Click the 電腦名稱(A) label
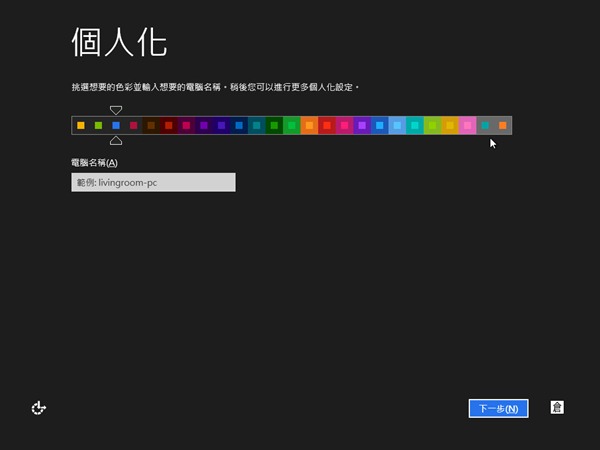The height and width of the screenshot is (450, 600). point(94,163)
